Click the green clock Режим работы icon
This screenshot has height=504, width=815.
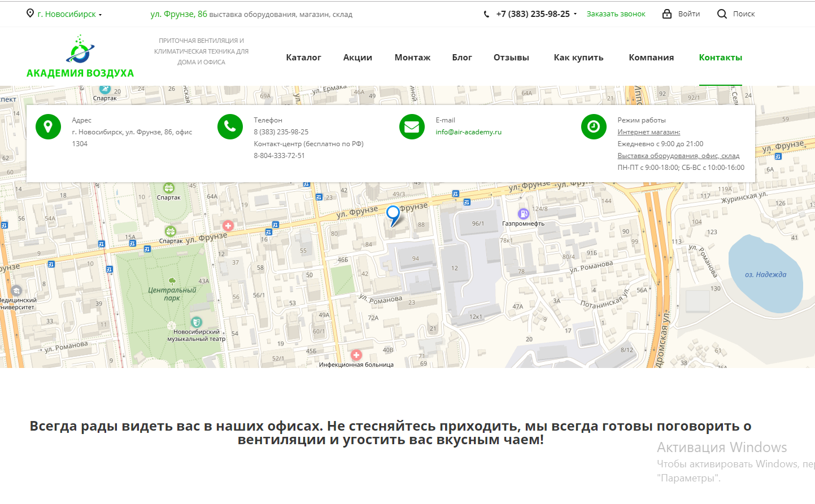[594, 126]
